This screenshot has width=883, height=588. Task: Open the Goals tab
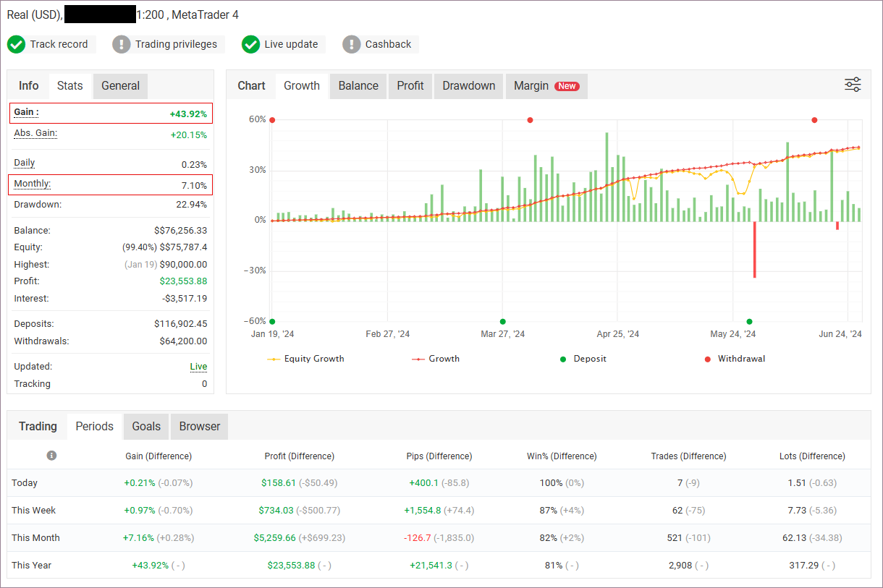click(146, 426)
